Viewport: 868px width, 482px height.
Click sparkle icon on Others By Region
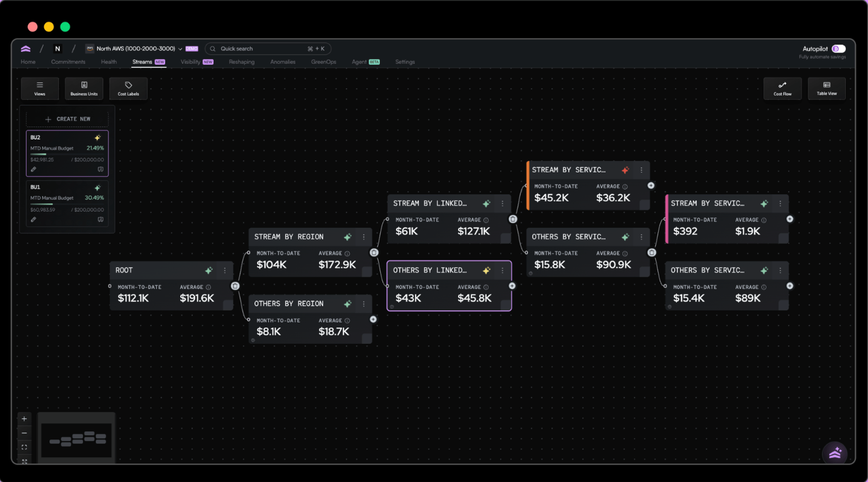tap(348, 304)
